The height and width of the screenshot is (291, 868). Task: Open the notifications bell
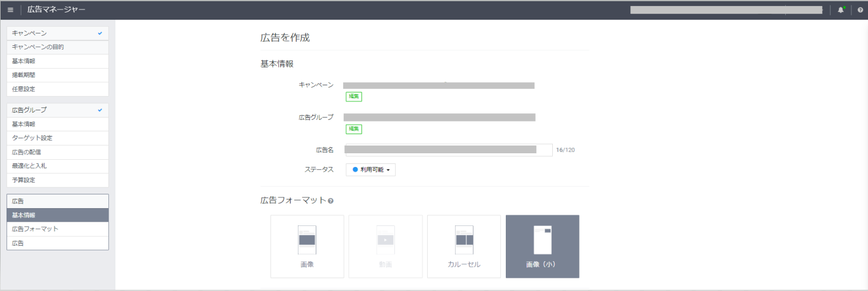841,10
